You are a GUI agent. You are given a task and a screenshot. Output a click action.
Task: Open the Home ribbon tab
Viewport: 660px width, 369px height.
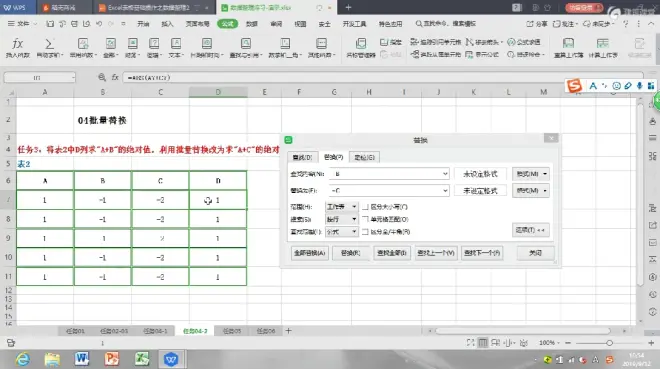pos(143,24)
